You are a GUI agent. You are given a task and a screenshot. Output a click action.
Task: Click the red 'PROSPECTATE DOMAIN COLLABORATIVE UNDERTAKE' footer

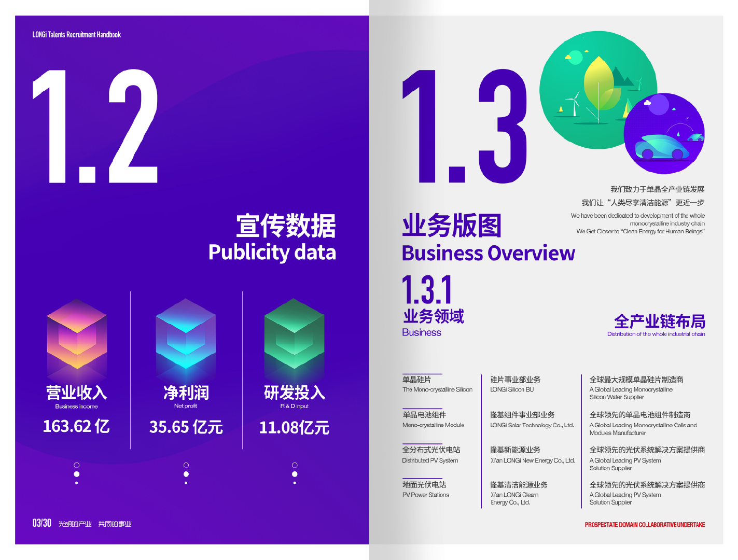click(x=645, y=525)
